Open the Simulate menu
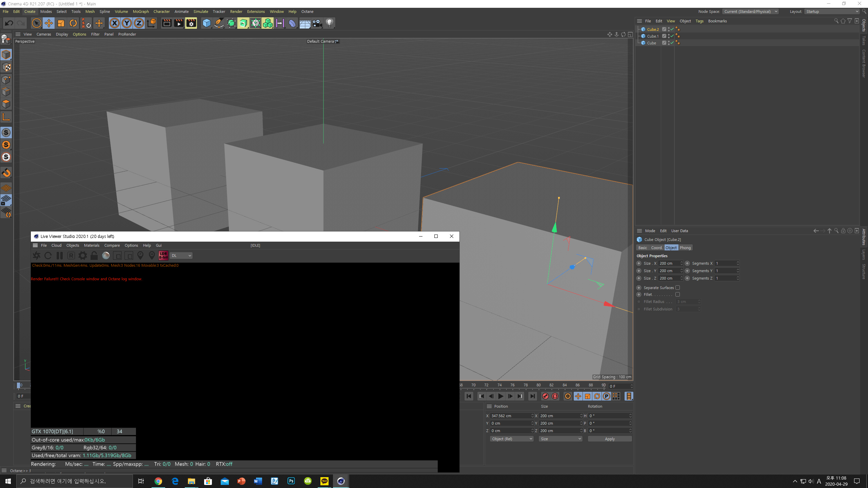The height and width of the screenshot is (488, 868). click(x=201, y=11)
